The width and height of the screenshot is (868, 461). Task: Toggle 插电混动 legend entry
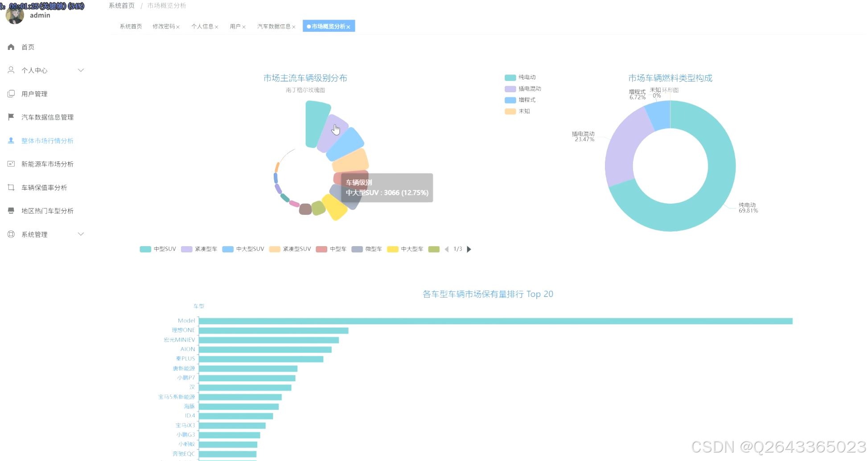click(523, 89)
